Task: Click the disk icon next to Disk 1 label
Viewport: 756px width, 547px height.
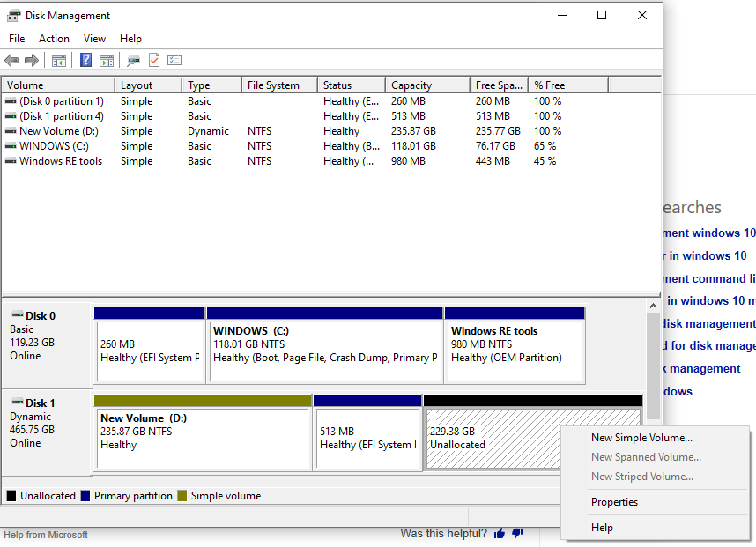Action: [x=18, y=402]
